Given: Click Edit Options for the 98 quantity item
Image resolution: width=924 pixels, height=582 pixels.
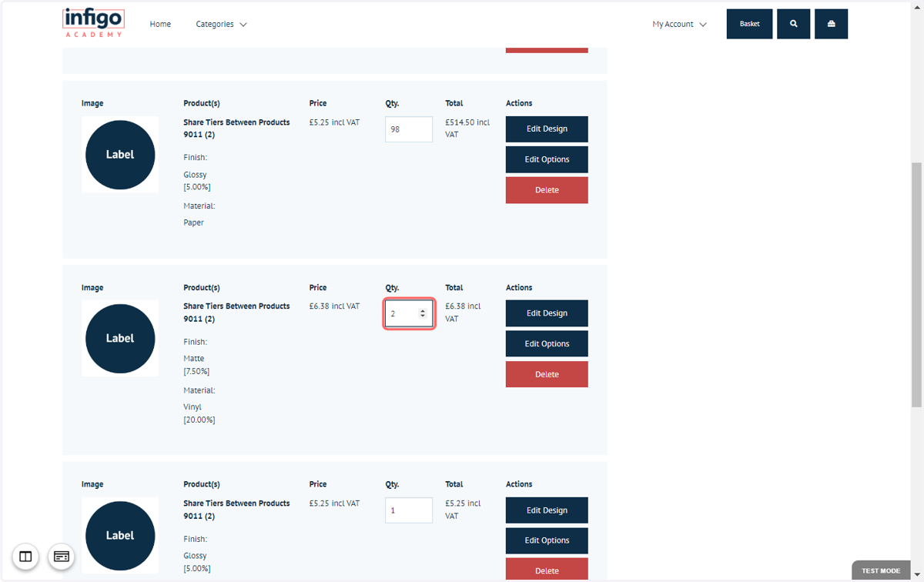Looking at the screenshot, I should click(547, 159).
